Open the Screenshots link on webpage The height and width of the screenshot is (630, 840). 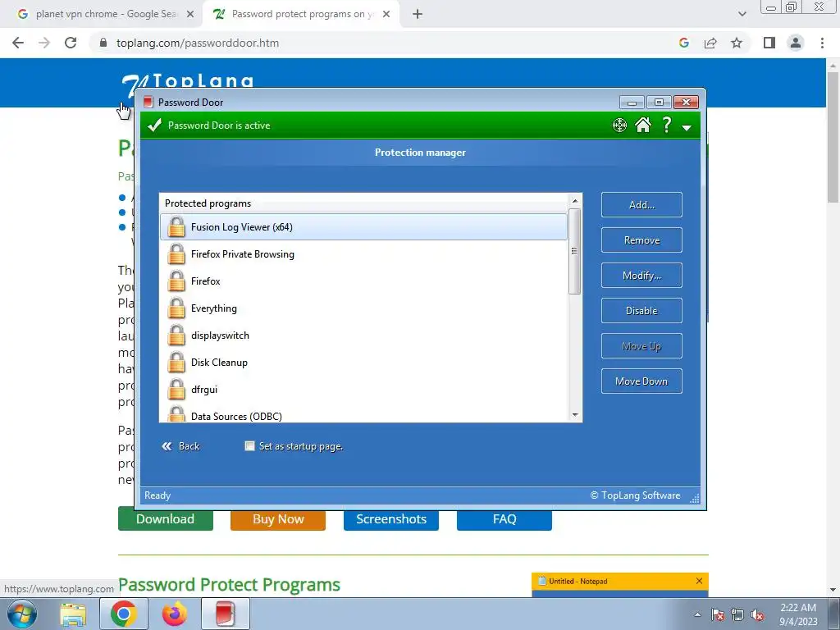391,519
